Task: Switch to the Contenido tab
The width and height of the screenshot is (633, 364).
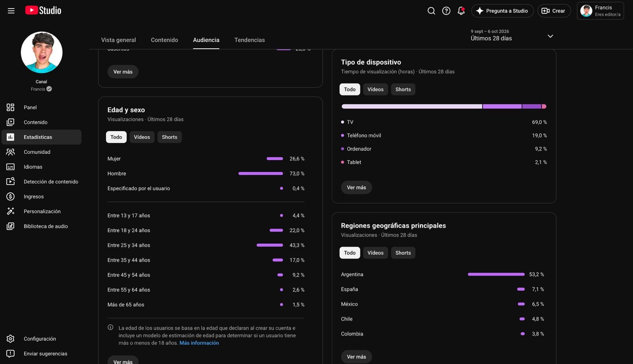Action: (x=165, y=40)
